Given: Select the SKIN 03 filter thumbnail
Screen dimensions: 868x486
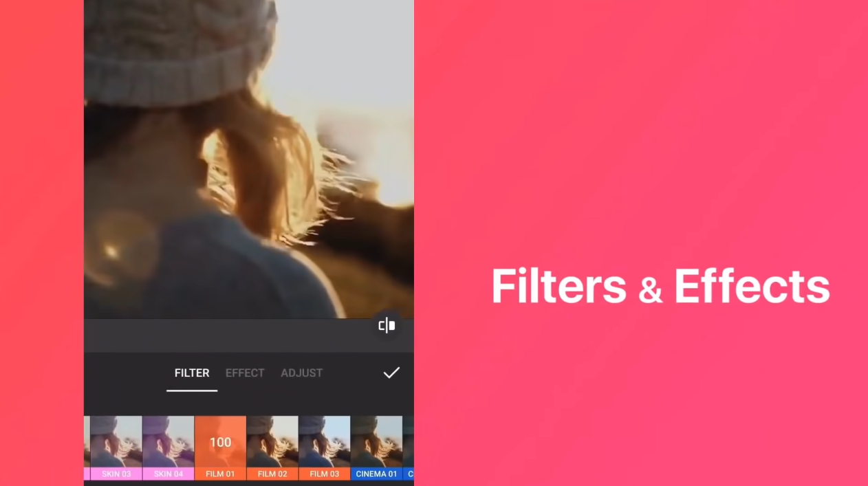Looking at the screenshot, I should pos(116,442).
